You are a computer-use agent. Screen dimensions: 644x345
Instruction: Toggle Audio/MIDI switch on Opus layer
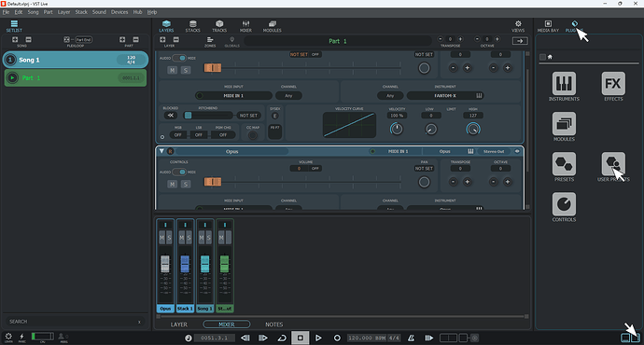[179, 172]
